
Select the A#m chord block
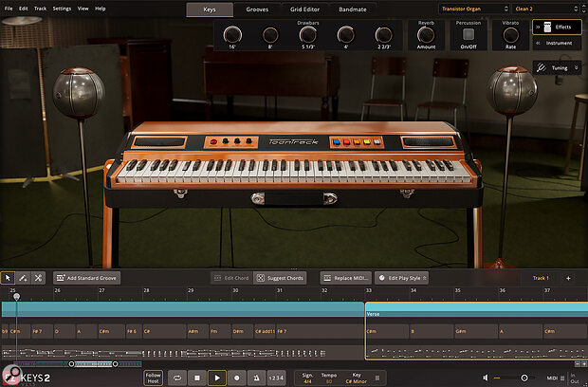pyautogui.click(x=197, y=331)
